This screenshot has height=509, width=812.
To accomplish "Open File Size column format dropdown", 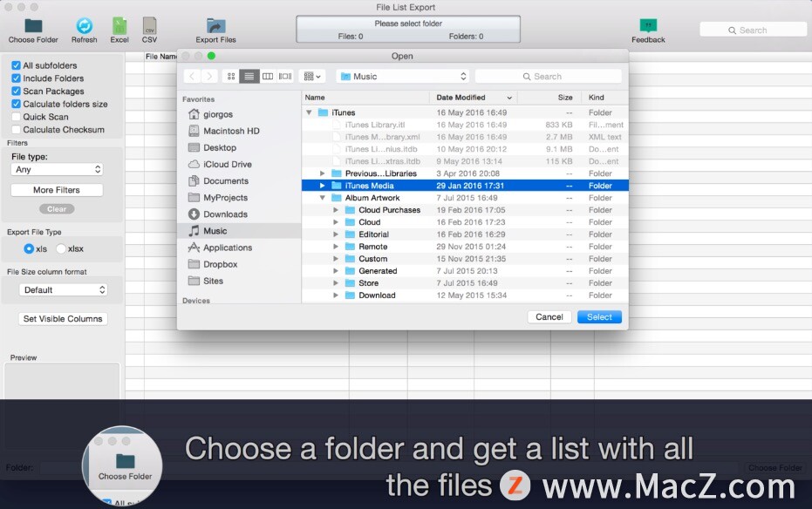I will point(63,289).
